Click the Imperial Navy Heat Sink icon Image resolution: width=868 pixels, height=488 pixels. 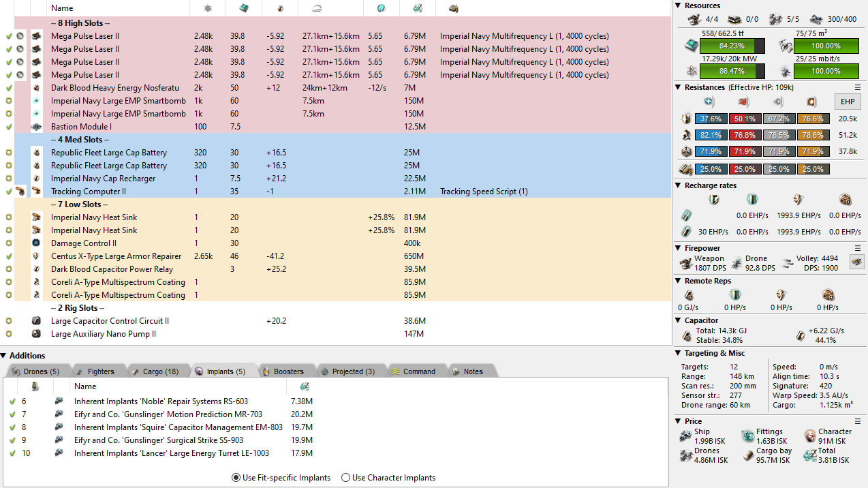click(x=36, y=217)
